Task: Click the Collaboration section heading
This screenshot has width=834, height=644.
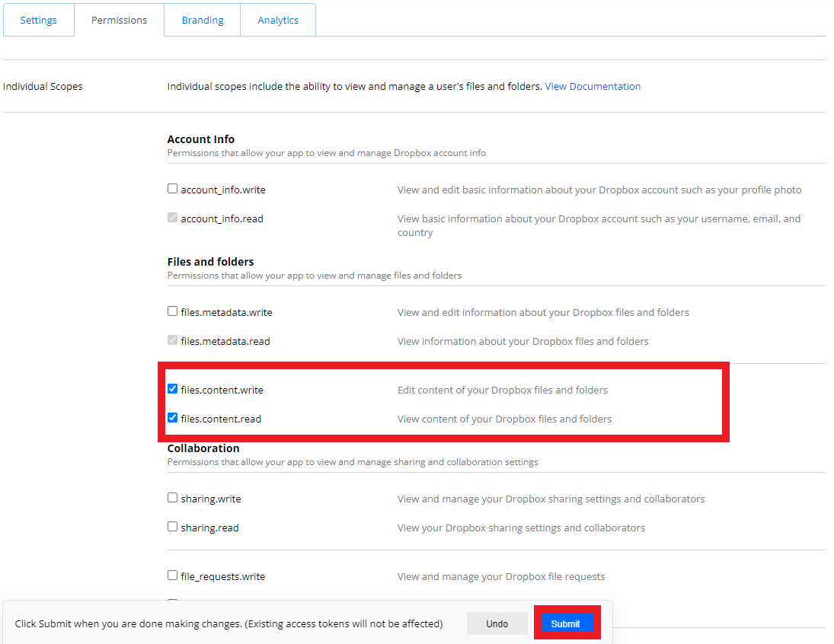Action: coord(203,448)
